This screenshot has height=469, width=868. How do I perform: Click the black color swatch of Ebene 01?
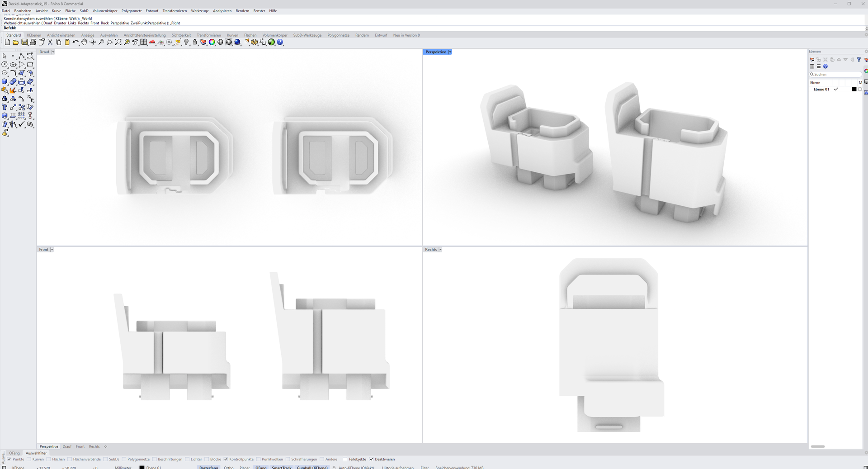point(854,89)
